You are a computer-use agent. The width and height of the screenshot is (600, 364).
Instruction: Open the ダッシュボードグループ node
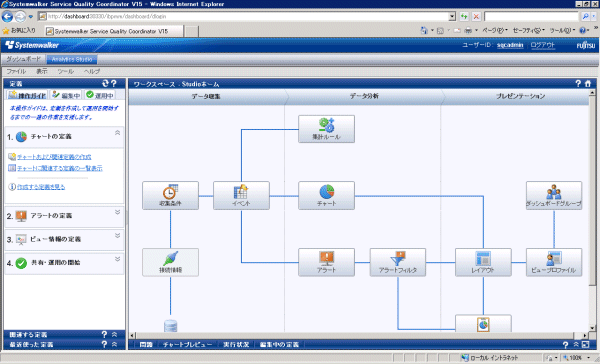point(554,196)
